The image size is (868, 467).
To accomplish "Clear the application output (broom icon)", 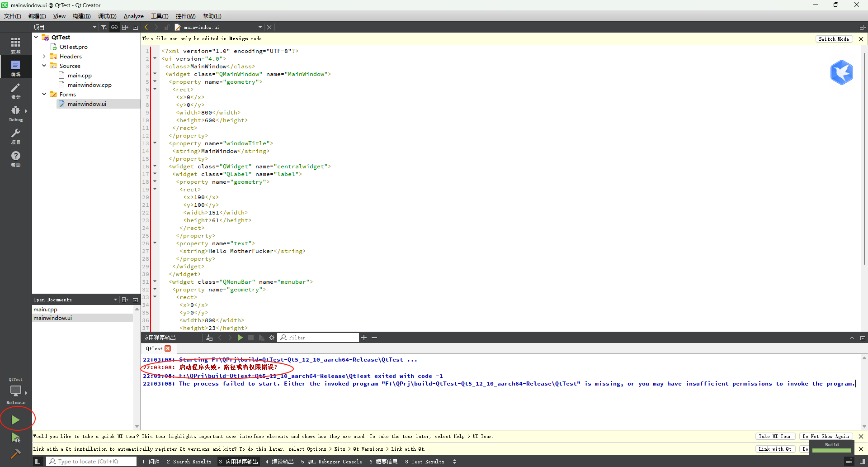I will [209, 338].
